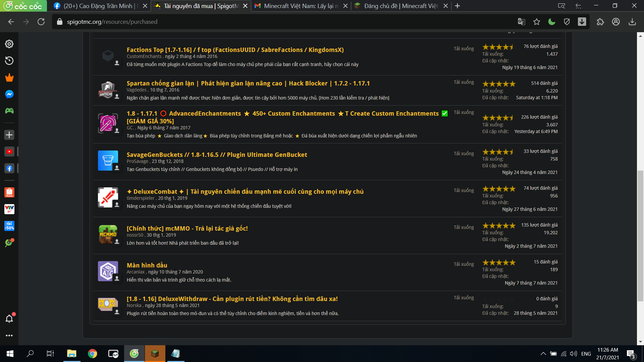Expand sidebar more options ellipsis
The height and width of the screenshot is (362, 644).
[x=9, y=336]
